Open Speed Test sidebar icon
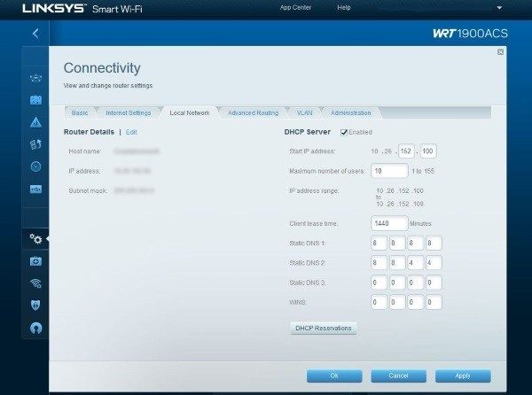Viewport: 532px width, 395px height. pyautogui.click(x=36, y=167)
